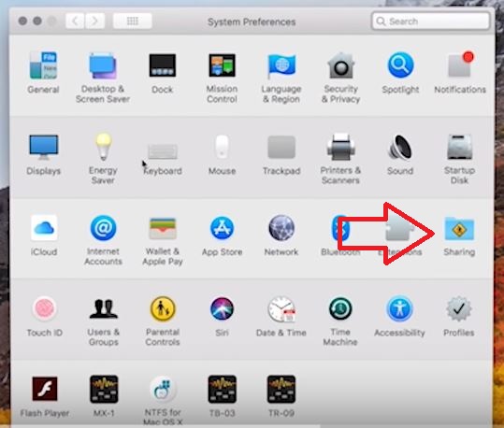Close the System Preferences window
504x428 pixels.
(22, 21)
